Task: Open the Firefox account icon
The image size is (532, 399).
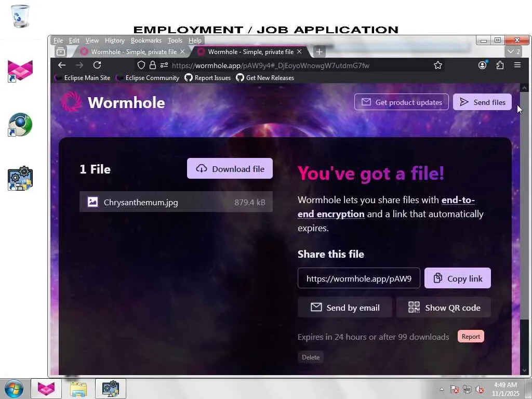Action: (x=482, y=65)
